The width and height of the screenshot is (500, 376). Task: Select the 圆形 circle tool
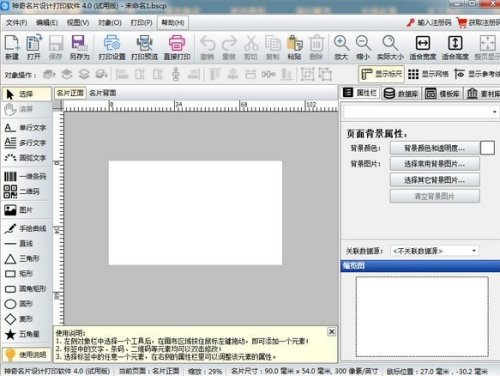[x=19, y=304]
